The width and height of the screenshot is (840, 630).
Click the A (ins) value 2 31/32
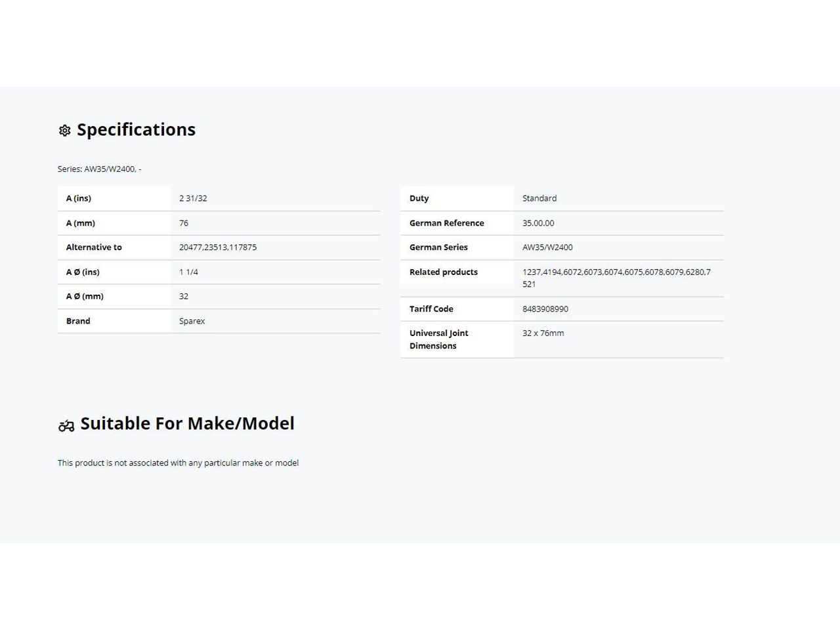[x=193, y=198]
